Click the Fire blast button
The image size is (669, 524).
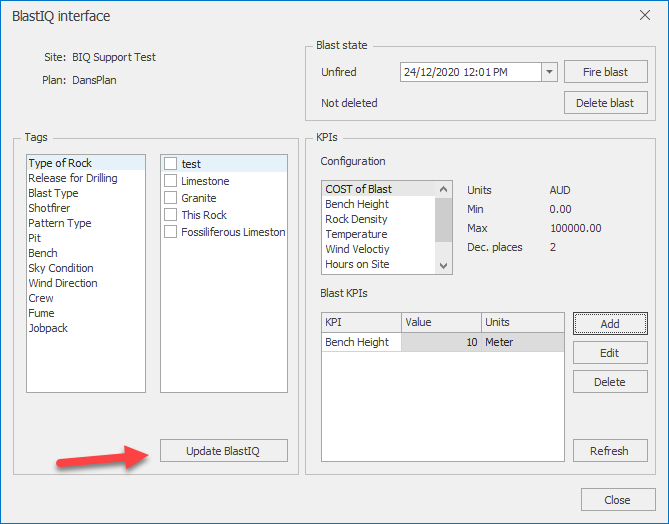pyautogui.click(x=605, y=72)
